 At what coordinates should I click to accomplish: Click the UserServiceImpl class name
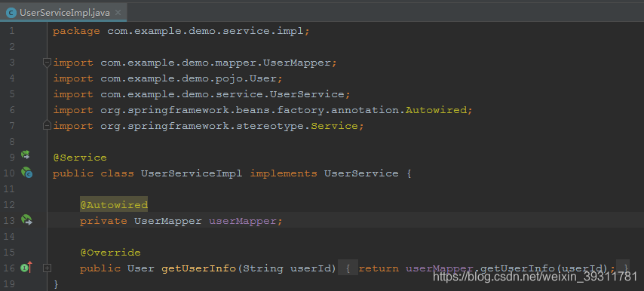click(192, 173)
